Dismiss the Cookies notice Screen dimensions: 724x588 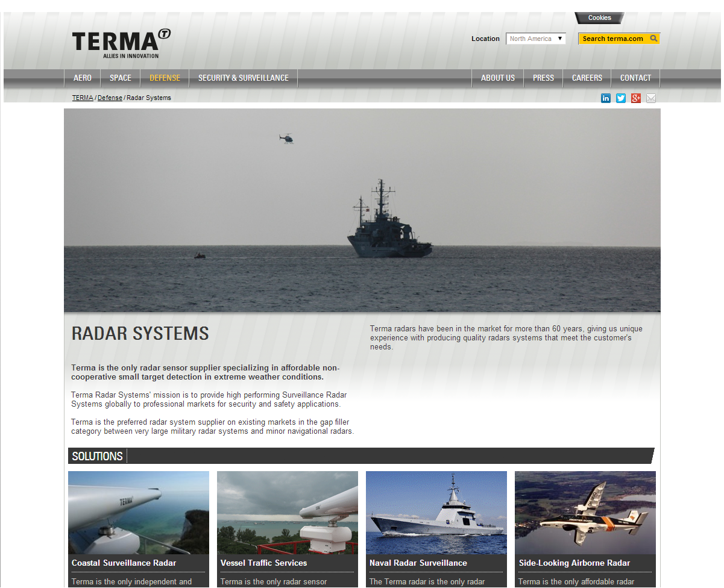[x=599, y=17]
